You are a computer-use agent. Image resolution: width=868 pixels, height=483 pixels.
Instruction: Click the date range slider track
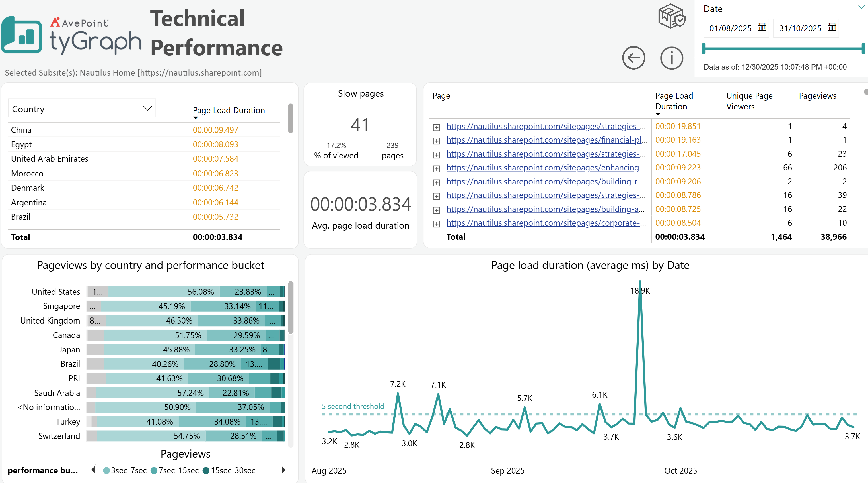tap(783, 48)
